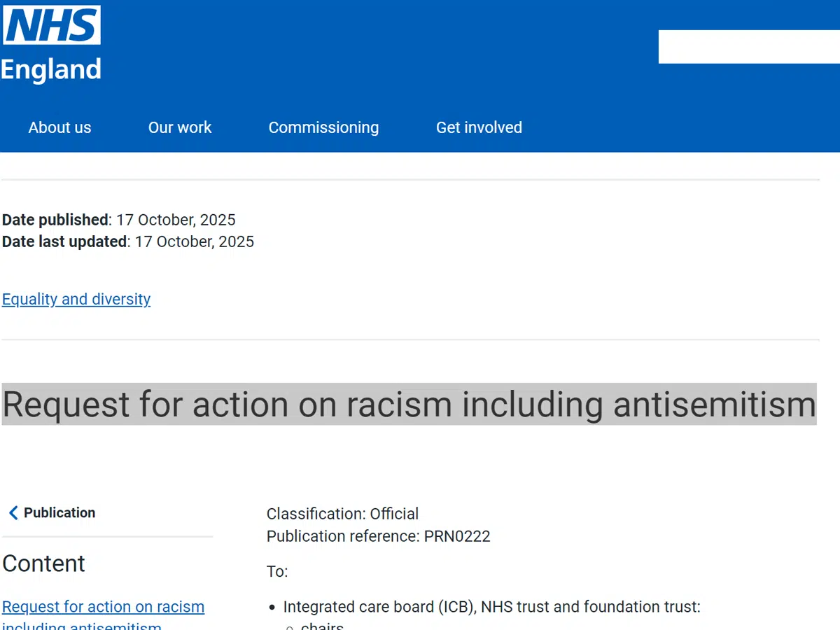Select the highlighted page title text

[409, 405]
